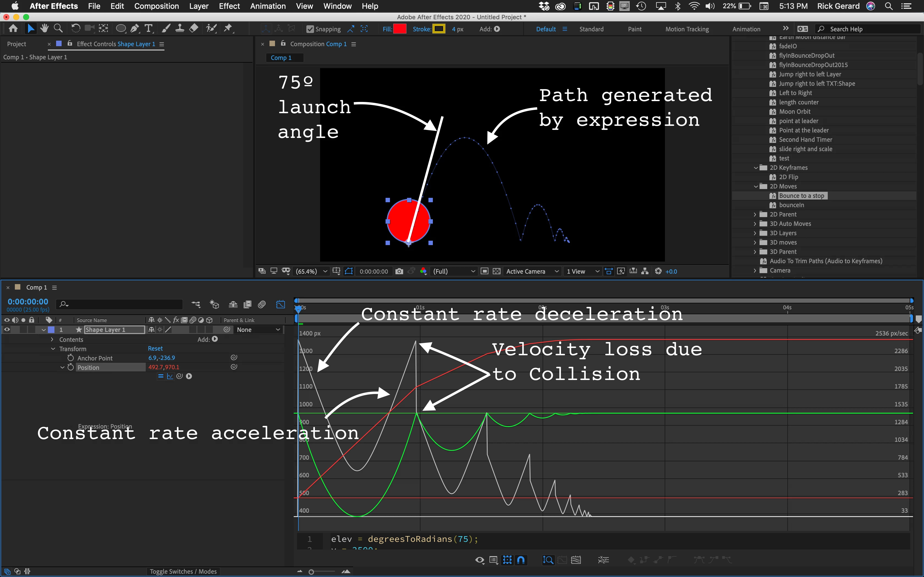Select the Zoom tool
The height and width of the screenshot is (577, 924).
(x=58, y=28)
